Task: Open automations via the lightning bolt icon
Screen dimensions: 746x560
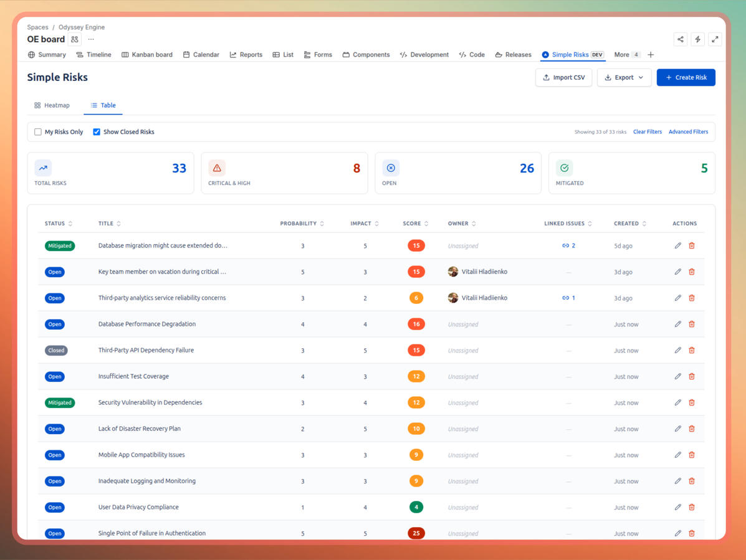Action: [x=697, y=39]
